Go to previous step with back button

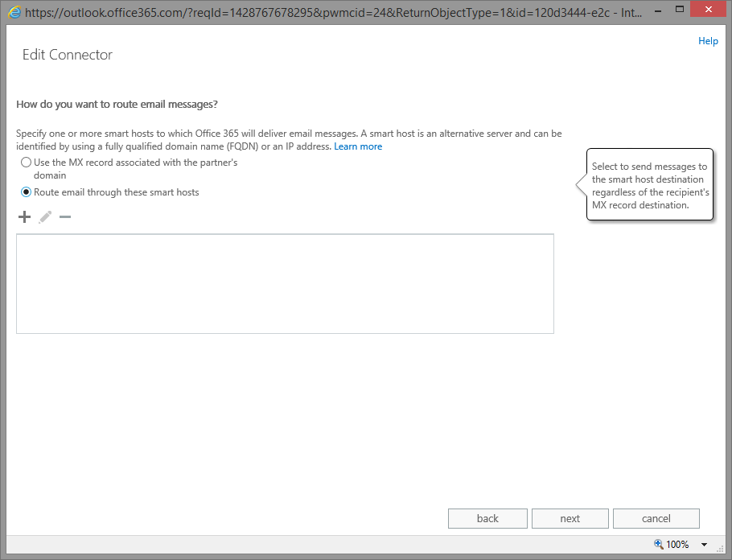(x=487, y=518)
